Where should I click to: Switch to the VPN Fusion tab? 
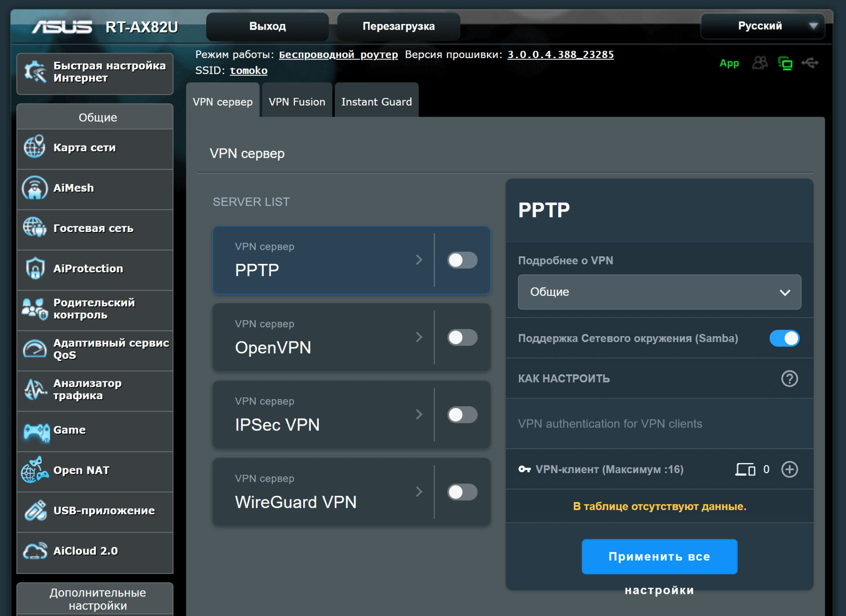tap(297, 102)
